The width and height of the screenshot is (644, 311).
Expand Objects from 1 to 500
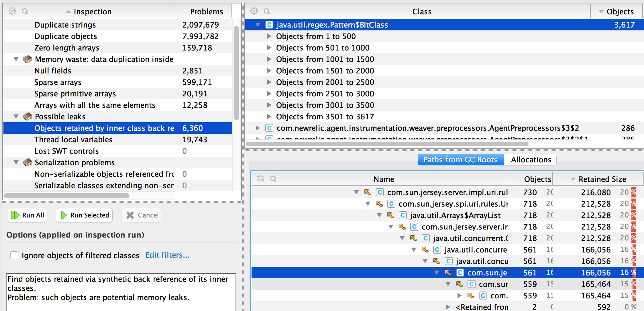269,36
